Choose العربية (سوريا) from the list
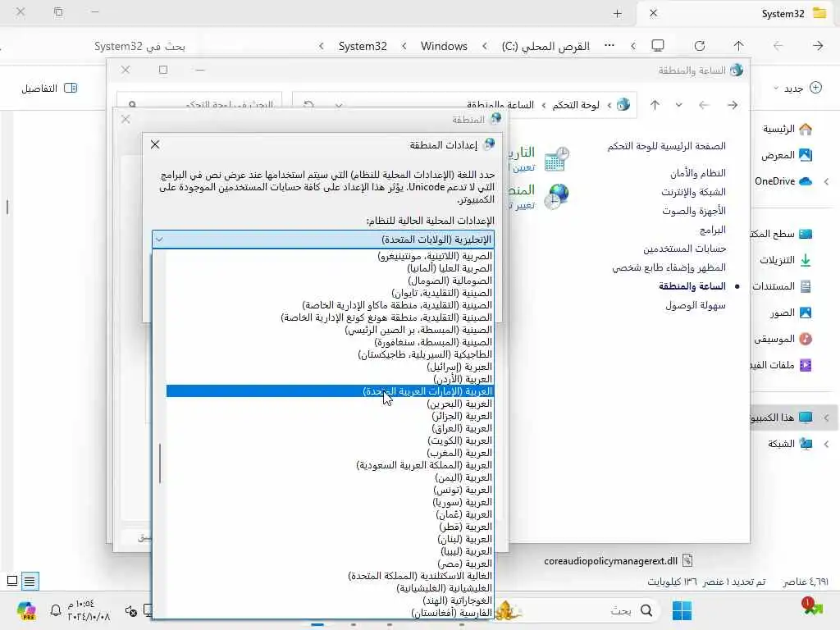 (330, 503)
